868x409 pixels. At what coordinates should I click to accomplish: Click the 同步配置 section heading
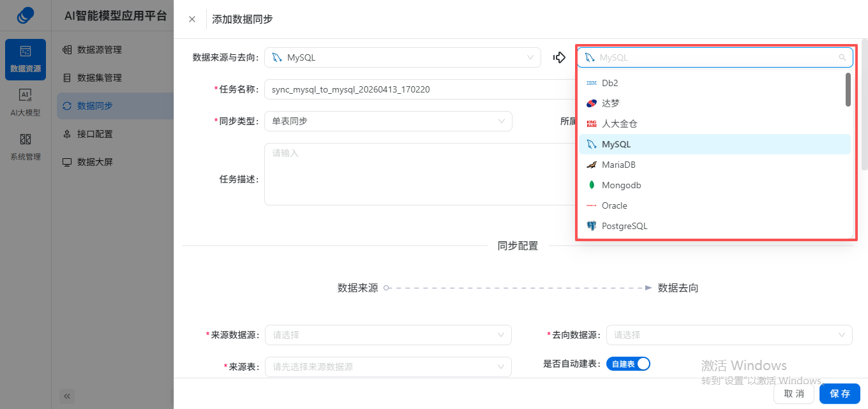coord(518,246)
